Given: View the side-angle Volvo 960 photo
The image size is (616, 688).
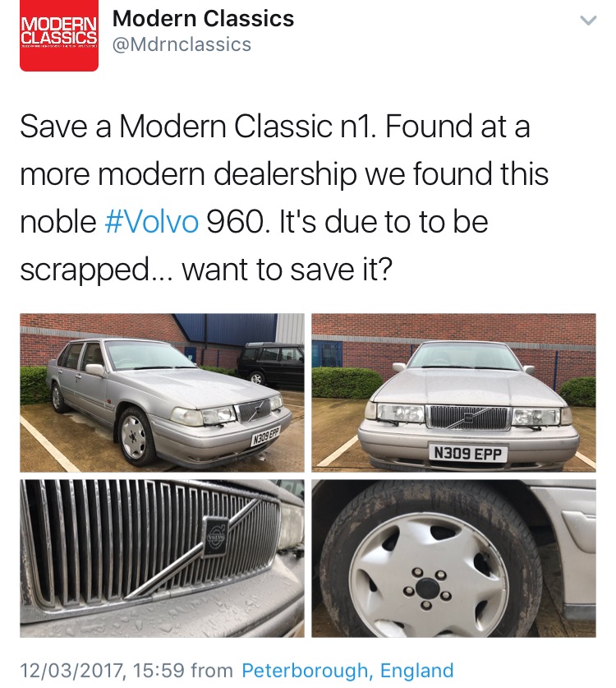Looking at the screenshot, I should (x=162, y=393).
